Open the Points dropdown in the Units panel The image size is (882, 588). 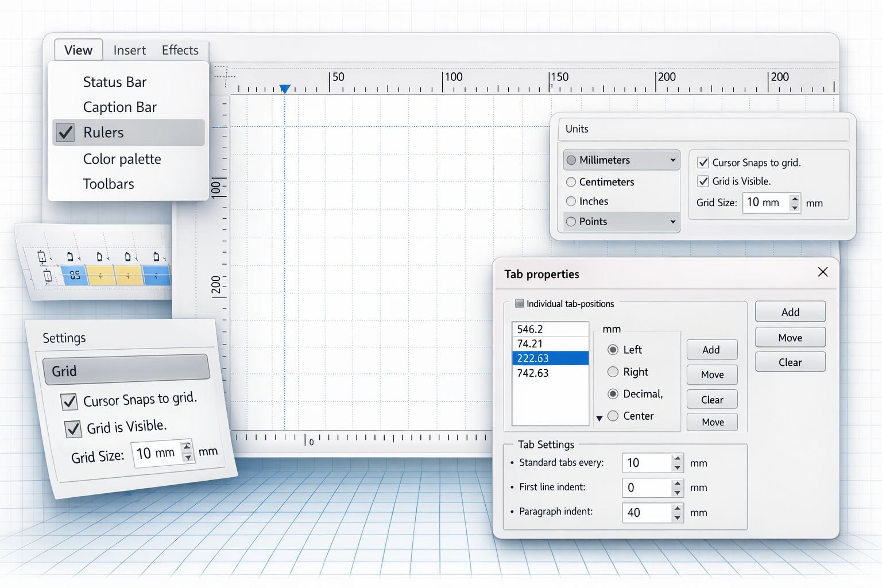[673, 222]
